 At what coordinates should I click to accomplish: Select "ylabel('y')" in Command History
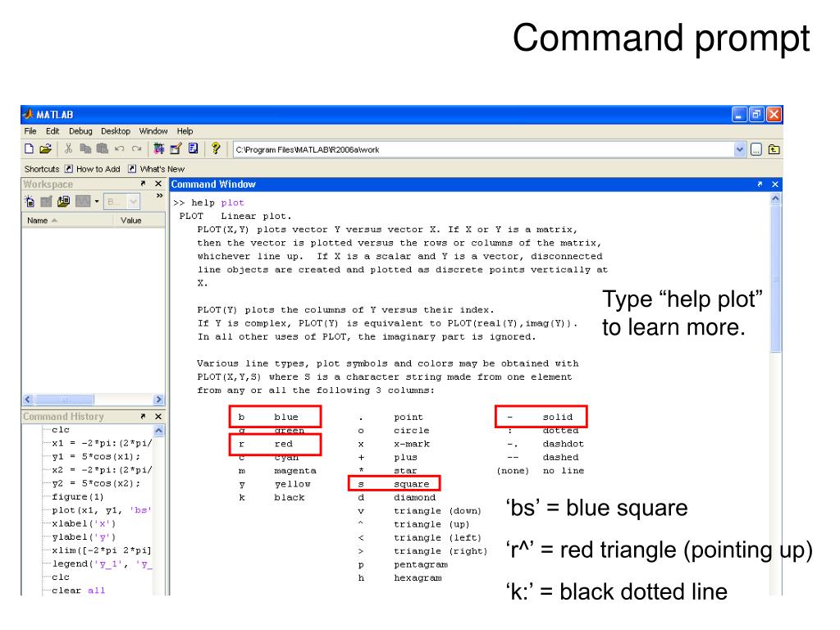84,536
